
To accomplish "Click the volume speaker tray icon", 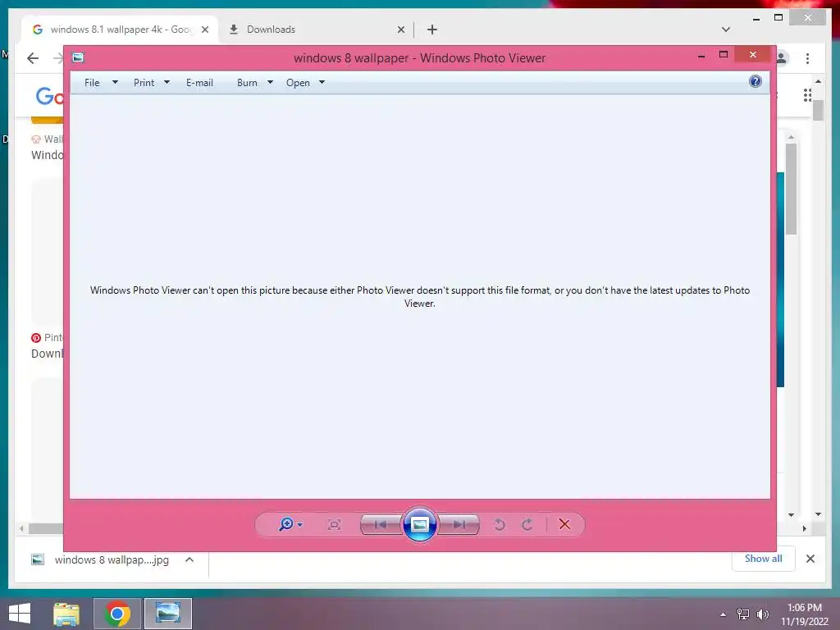I will click(762, 614).
